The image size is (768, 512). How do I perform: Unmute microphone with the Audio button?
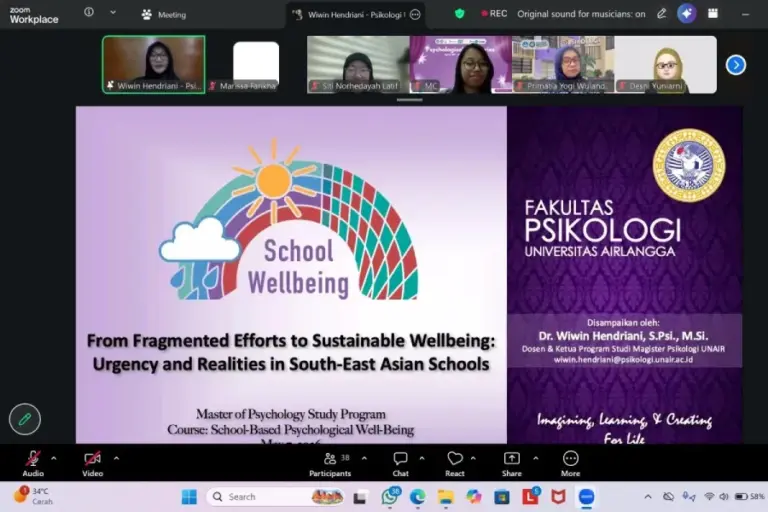(33, 463)
